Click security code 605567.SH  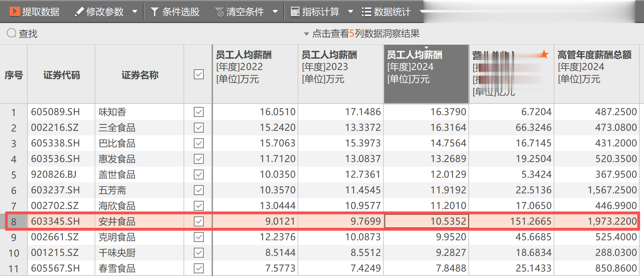(x=55, y=268)
